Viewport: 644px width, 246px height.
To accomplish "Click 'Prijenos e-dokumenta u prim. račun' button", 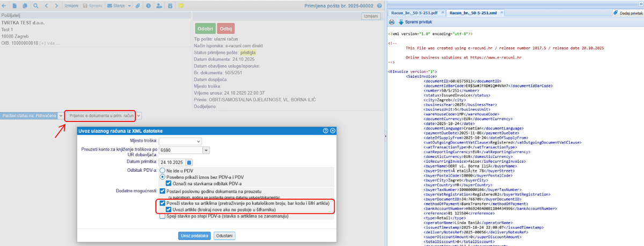I will (x=100, y=115).
